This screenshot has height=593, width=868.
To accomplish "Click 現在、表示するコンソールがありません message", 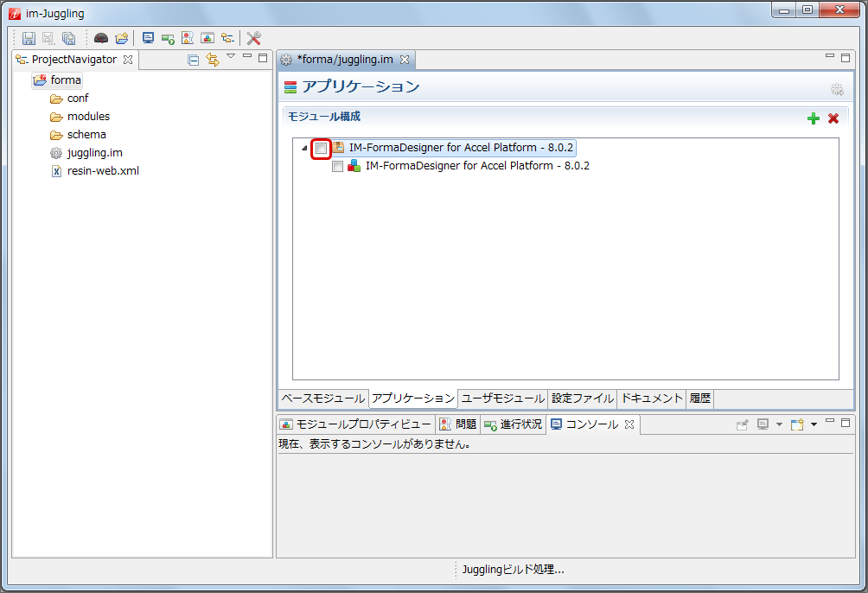I will click(374, 444).
